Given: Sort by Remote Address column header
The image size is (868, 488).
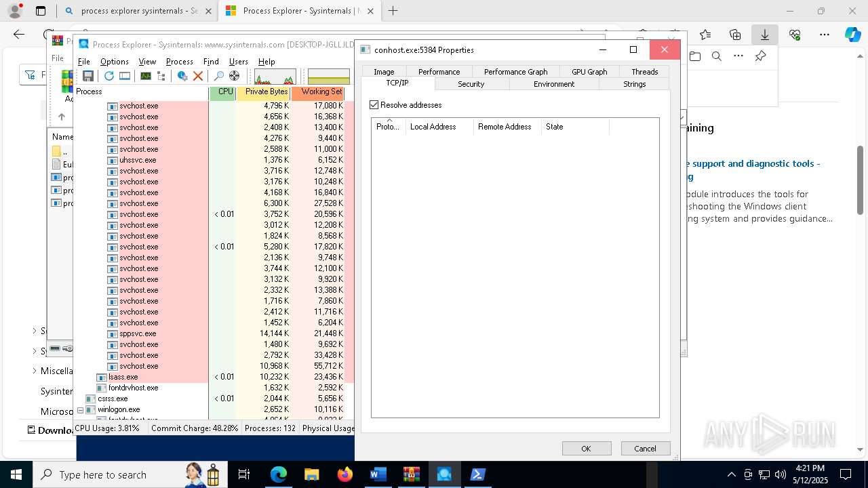Looking at the screenshot, I should tap(507, 127).
